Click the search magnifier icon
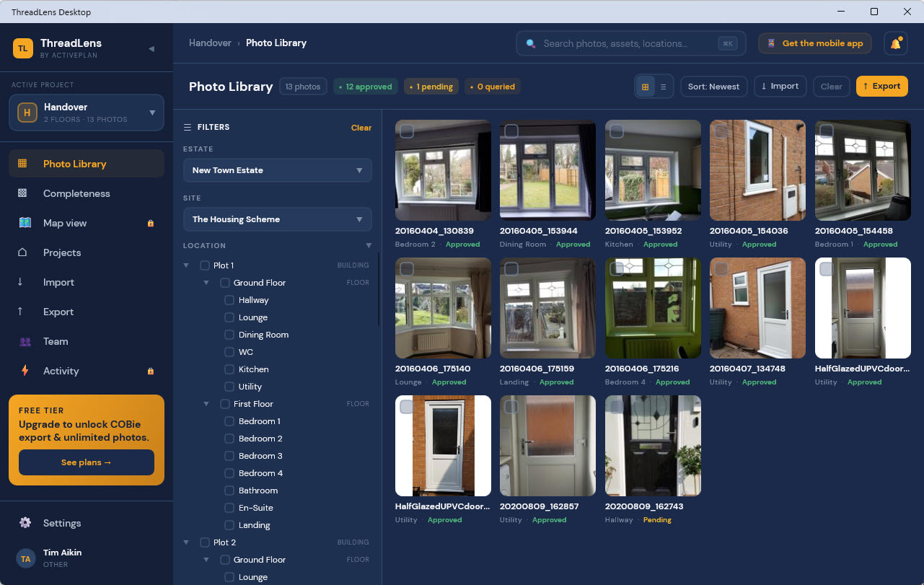Viewport: 924px width, 585px height. (x=531, y=43)
